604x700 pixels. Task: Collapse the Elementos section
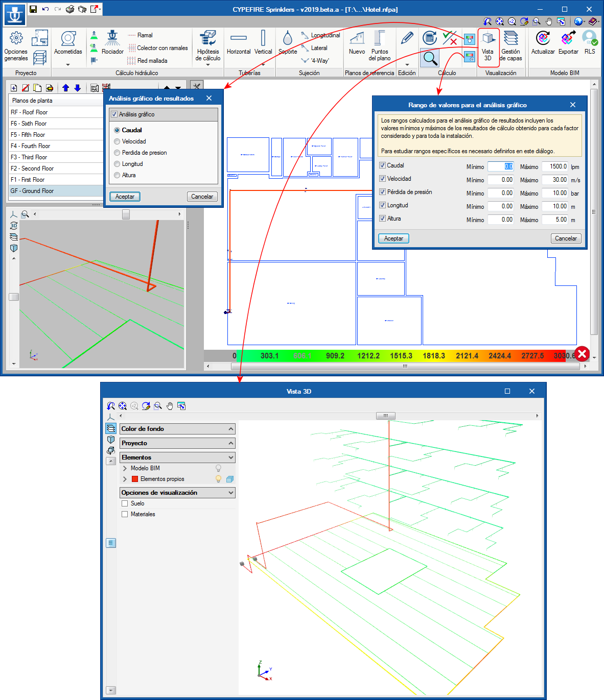[x=177, y=457]
